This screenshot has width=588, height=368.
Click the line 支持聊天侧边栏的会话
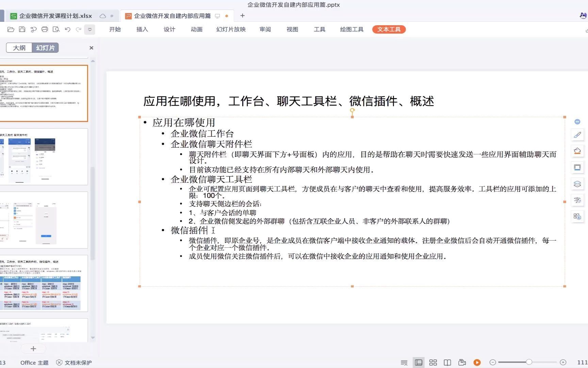tap(225, 204)
